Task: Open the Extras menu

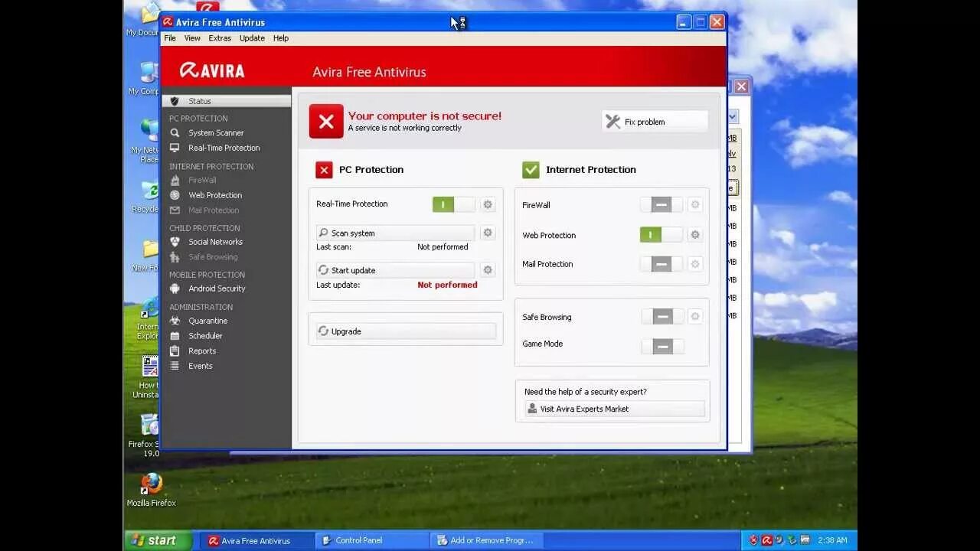Action: point(220,38)
